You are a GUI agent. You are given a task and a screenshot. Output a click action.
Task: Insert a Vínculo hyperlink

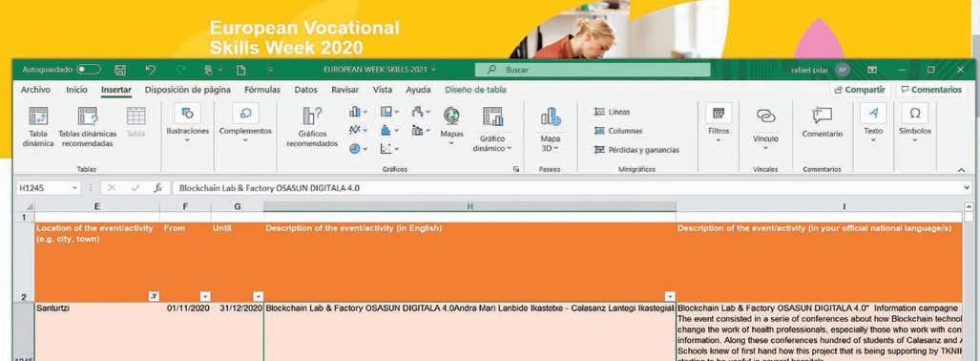point(765,127)
